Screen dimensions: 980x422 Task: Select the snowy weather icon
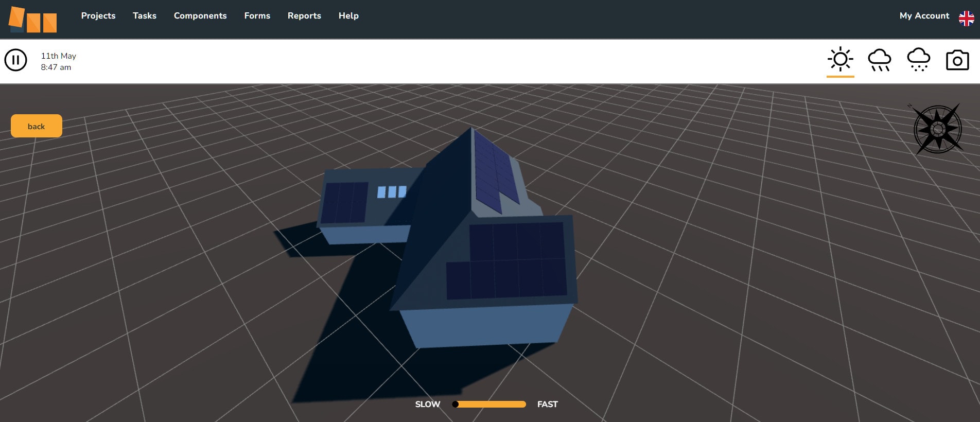tap(918, 60)
